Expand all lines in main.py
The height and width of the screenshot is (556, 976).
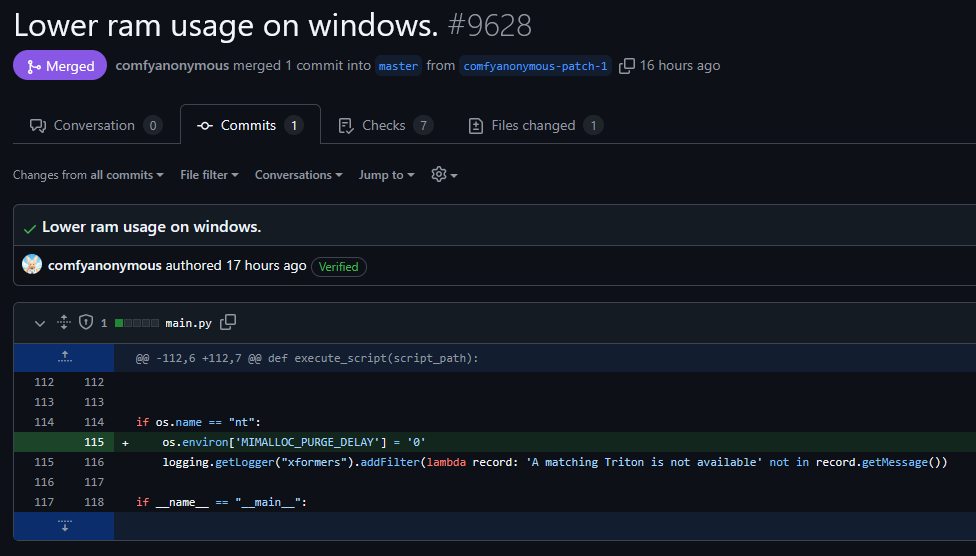(63, 322)
